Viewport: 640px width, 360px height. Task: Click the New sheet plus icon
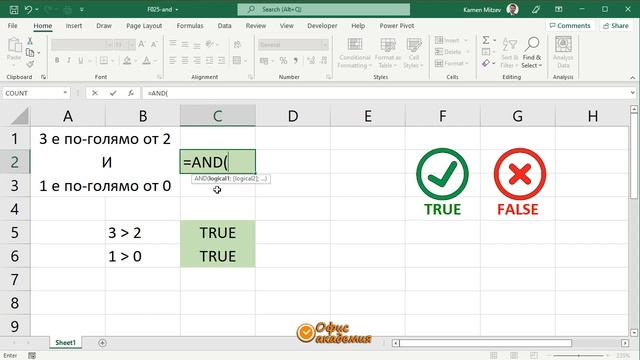tap(102, 343)
